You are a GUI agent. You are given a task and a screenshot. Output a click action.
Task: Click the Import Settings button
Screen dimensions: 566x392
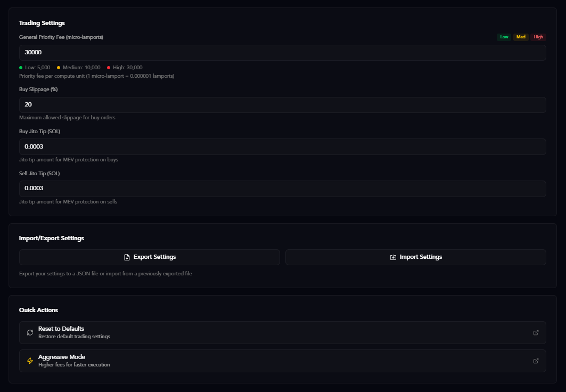point(416,257)
